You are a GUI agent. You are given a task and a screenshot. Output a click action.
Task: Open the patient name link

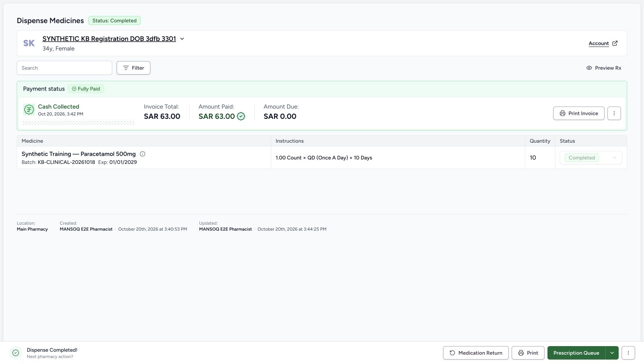pyautogui.click(x=109, y=39)
